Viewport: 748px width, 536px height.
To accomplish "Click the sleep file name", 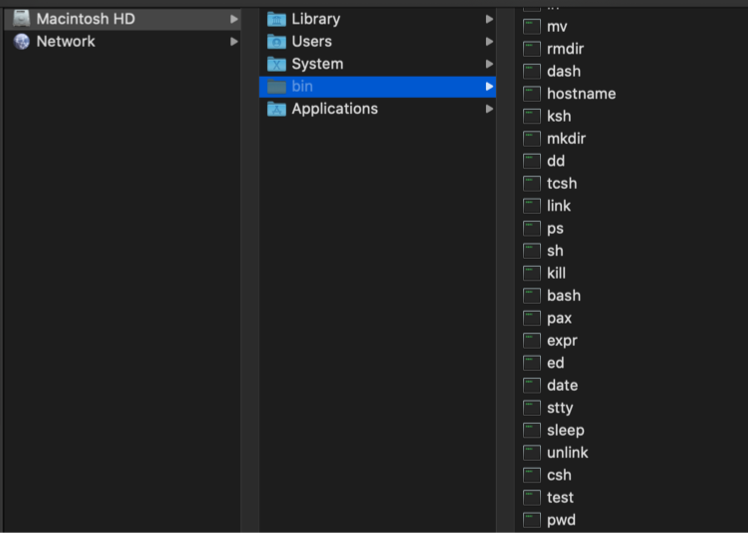I will tap(565, 430).
